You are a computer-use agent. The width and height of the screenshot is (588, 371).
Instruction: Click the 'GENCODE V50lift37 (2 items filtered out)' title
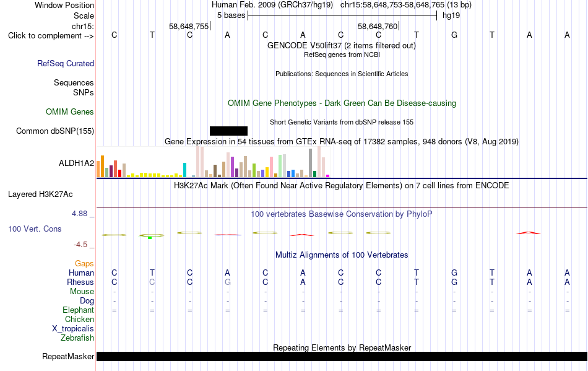click(342, 45)
